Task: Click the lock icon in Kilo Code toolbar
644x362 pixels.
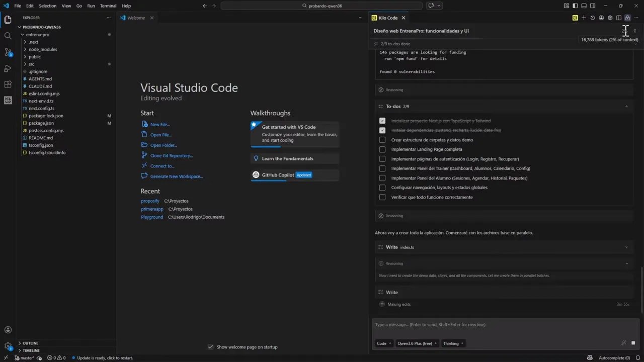Action: point(627,18)
